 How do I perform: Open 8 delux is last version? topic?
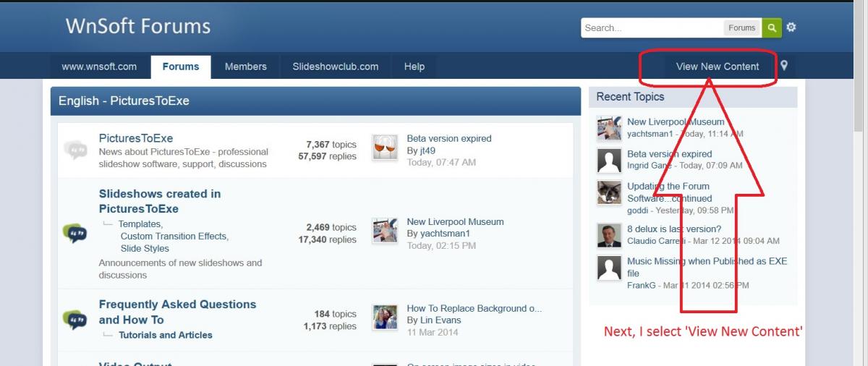(674, 229)
